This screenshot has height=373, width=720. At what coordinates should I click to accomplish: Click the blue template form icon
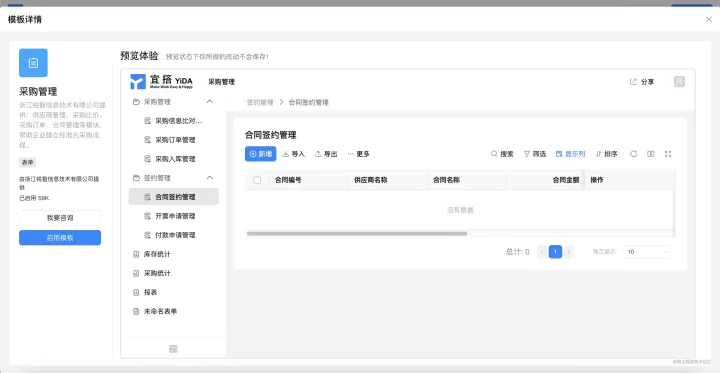pyautogui.click(x=33, y=63)
